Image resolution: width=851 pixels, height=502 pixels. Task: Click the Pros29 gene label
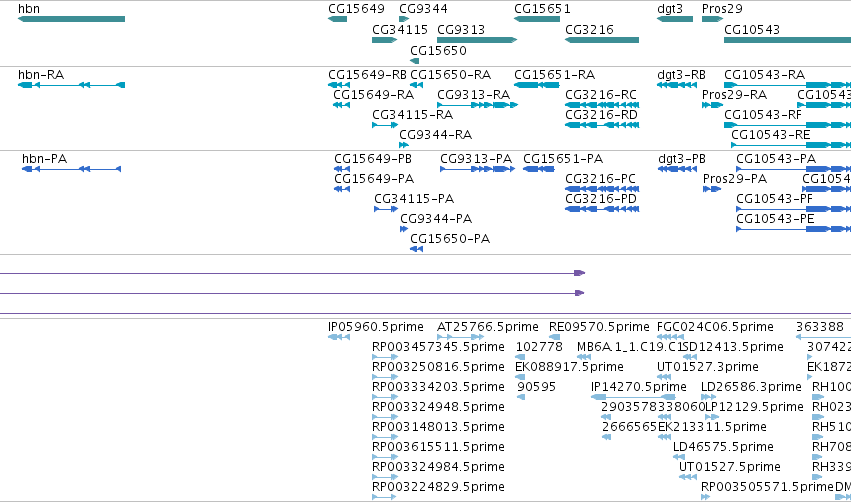(x=722, y=9)
